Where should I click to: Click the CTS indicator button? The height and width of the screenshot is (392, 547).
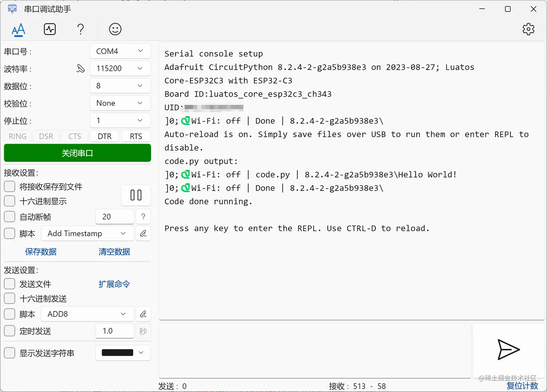(x=75, y=136)
